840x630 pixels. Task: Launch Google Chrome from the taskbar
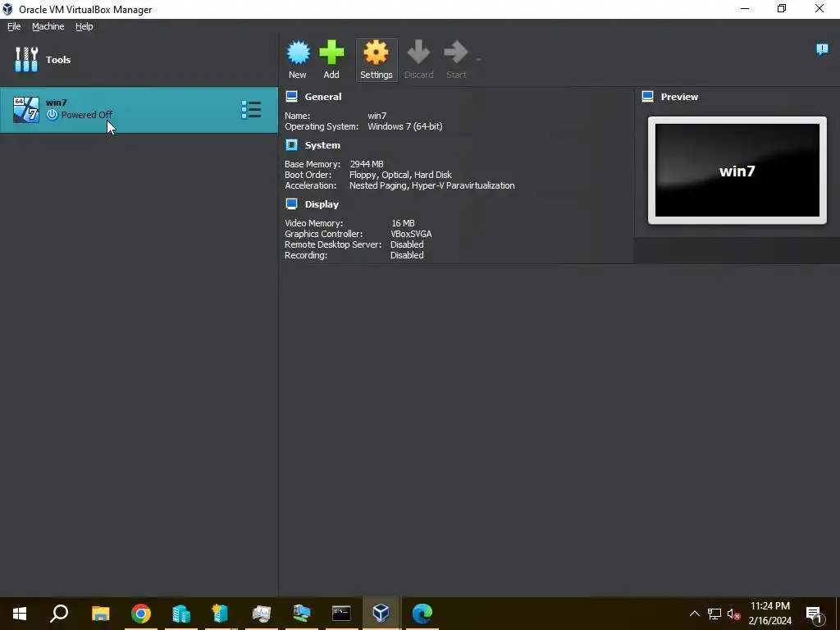(141, 614)
